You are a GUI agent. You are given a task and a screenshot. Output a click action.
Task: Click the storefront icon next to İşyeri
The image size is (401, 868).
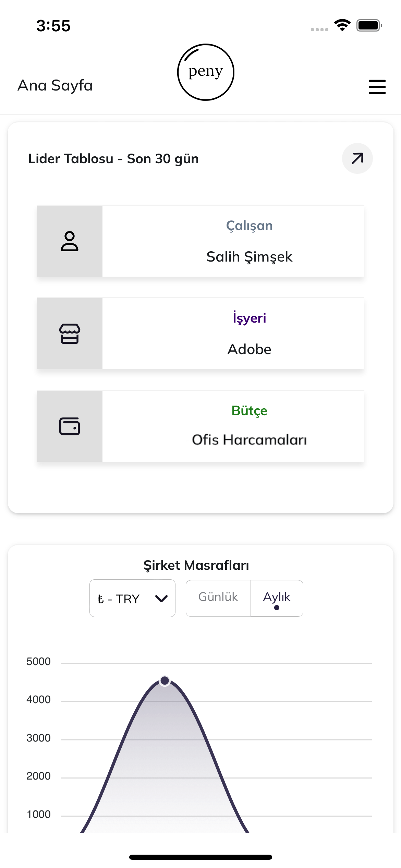[x=70, y=334]
